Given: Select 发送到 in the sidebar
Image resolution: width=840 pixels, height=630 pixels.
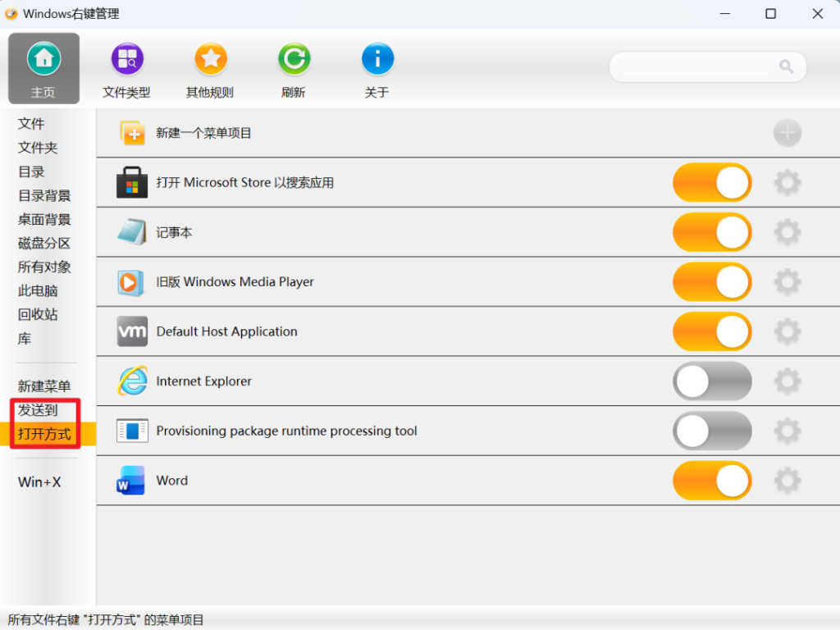Looking at the screenshot, I should 38,410.
